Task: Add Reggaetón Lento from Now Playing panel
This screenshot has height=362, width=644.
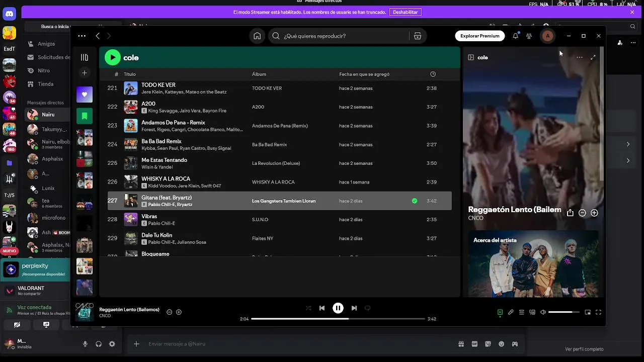Action: tap(594, 213)
